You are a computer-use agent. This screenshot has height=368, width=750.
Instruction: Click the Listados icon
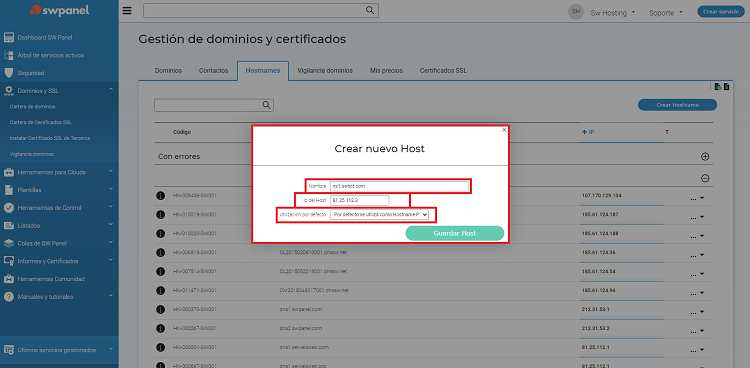click(x=9, y=225)
